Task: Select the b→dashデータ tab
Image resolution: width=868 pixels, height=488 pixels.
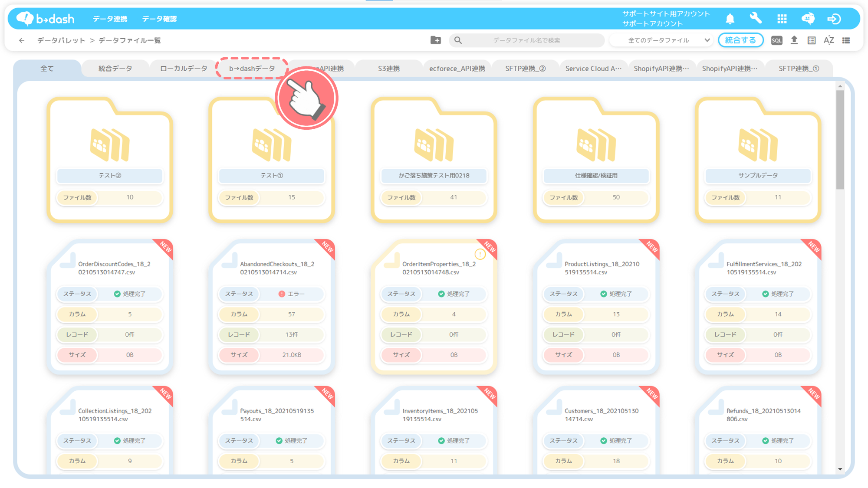Action: pos(252,69)
